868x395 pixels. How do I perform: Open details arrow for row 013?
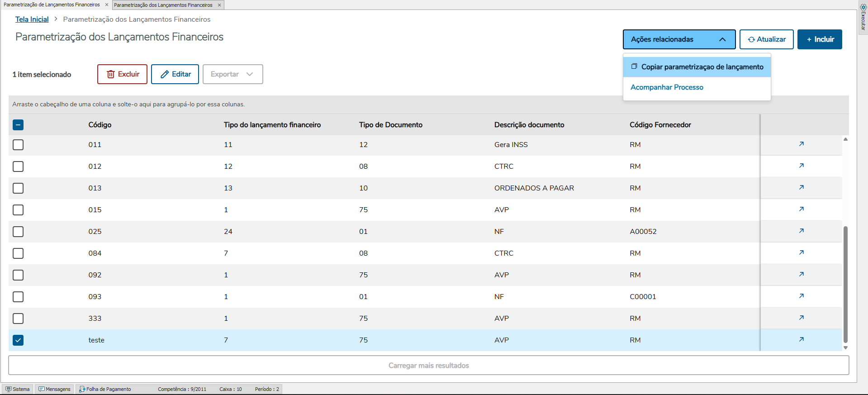801,188
